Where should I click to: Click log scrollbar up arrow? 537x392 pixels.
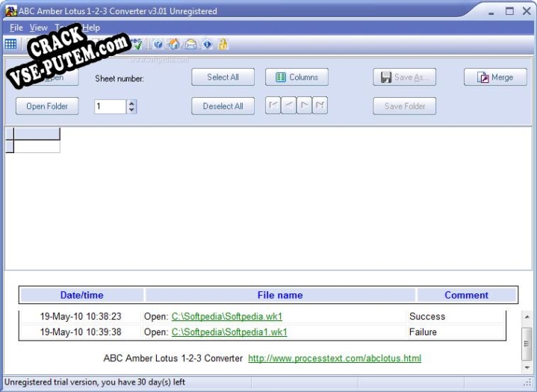click(x=527, y=317)
